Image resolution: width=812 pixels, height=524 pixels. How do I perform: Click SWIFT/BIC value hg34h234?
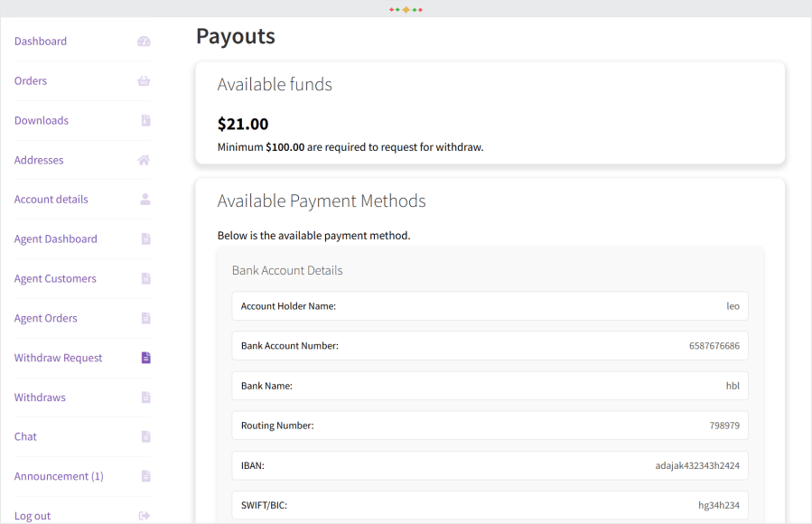click(x=719, y=505)
